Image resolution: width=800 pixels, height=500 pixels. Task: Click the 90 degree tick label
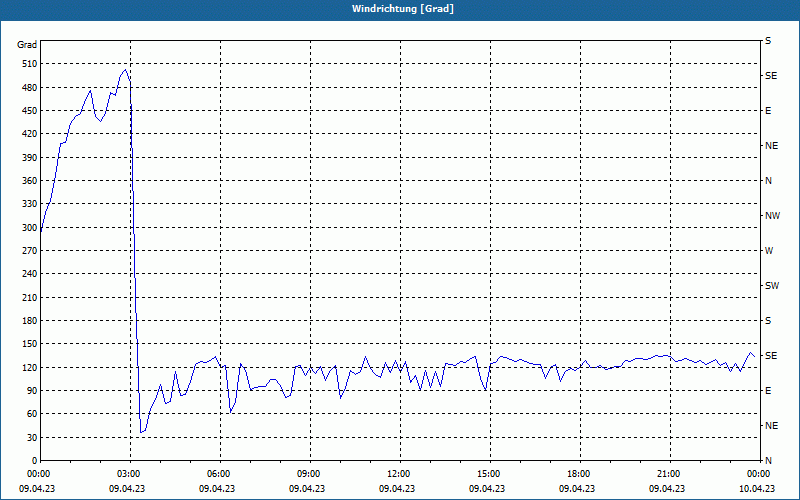tap(32, 391)
